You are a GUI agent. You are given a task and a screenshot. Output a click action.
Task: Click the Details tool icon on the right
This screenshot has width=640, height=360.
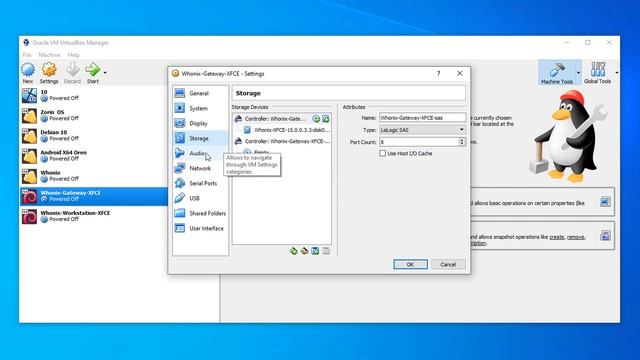coord(605,202)
